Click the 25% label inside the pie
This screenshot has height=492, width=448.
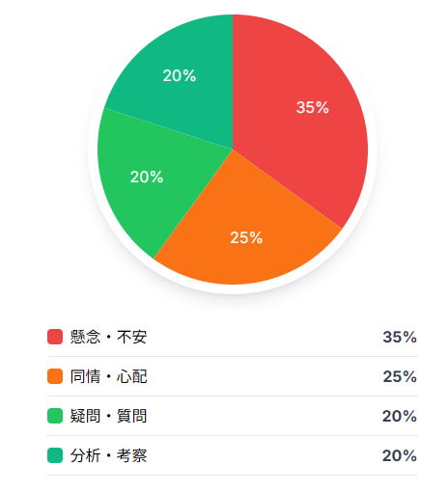coord(246,238)
